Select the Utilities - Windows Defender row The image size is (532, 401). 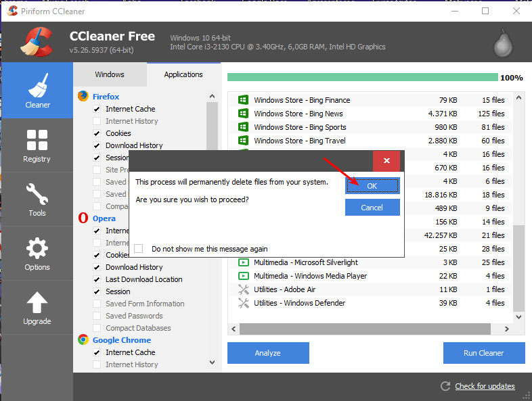coord(372,303)
